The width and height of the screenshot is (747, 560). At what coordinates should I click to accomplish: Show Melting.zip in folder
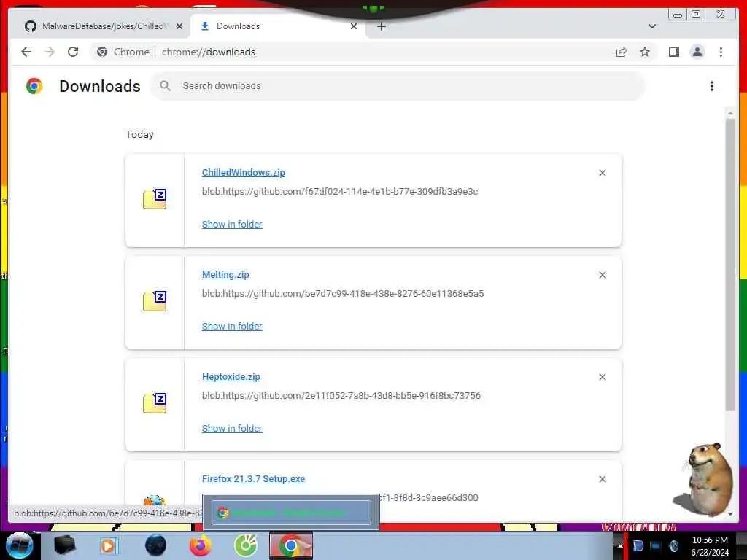232,326
